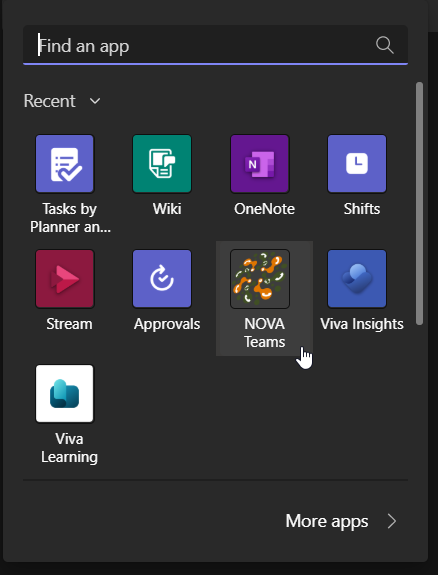This screenshot has height=575, width=438.
Task: Click the Tasks by Planner label text
Action: click(70, 218)
